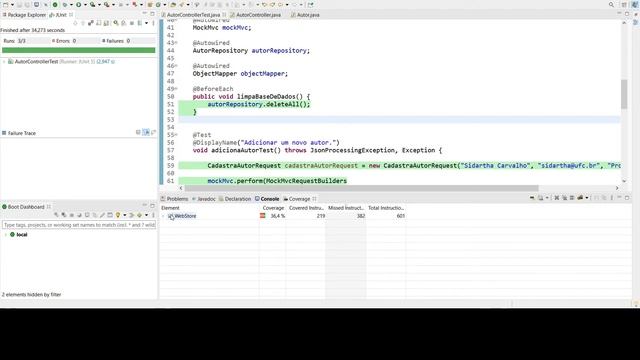640x360 pixels.
Task: Open the Select Session dropdown in Coverage
Action: (587, 198)
